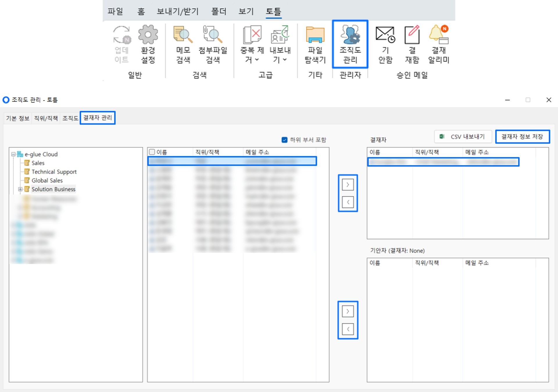Click CSV 내보내기 button
This screenshot has width=558, height=392.
click(x=463, y=137)
